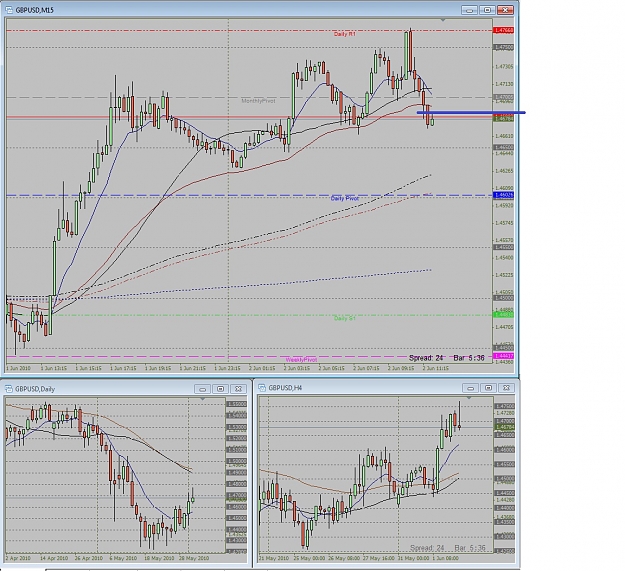Click the 1.46610 price scale value
The image size is (625, 571).
[504, 136]
